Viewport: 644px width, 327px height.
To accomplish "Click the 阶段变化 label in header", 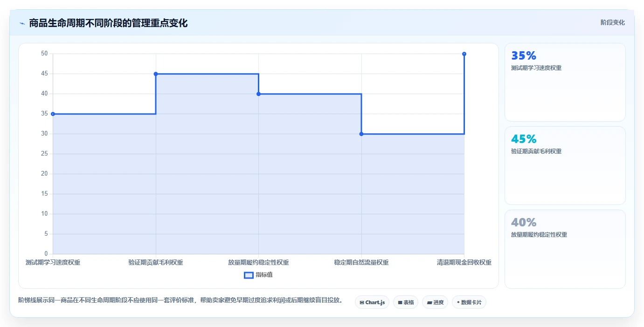I will click(x=612, y=22).
